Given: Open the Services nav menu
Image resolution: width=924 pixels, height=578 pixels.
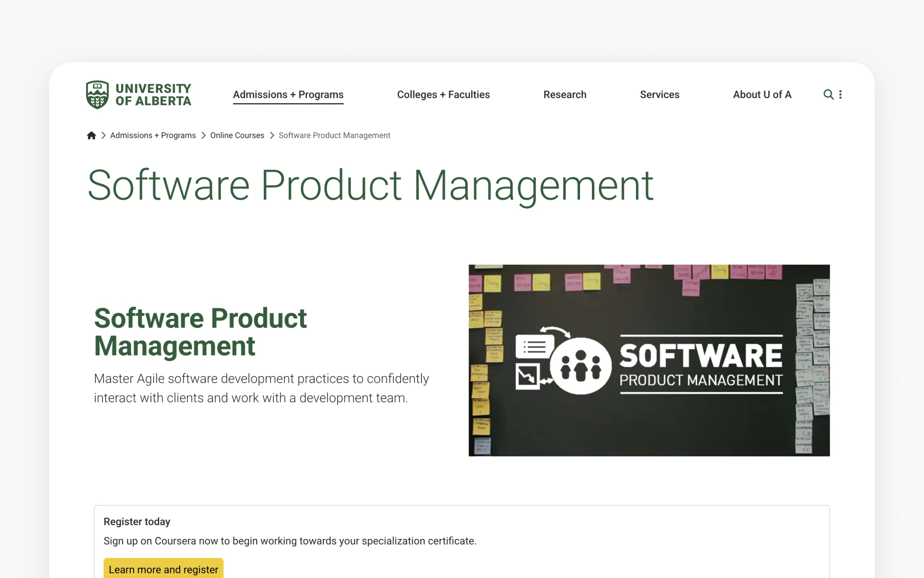Looking at the screenshot, I should coord(660,95).
